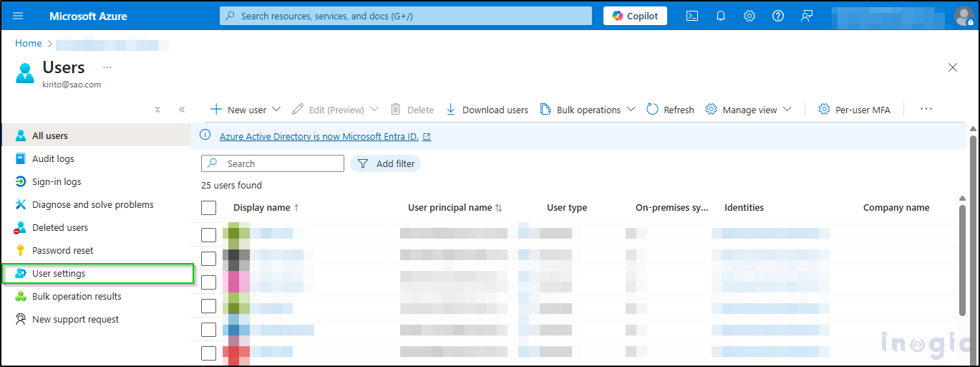Viewport: 980px width, 367px height.
Task: Check the second user row checkbox
Action: coord(209,259)
